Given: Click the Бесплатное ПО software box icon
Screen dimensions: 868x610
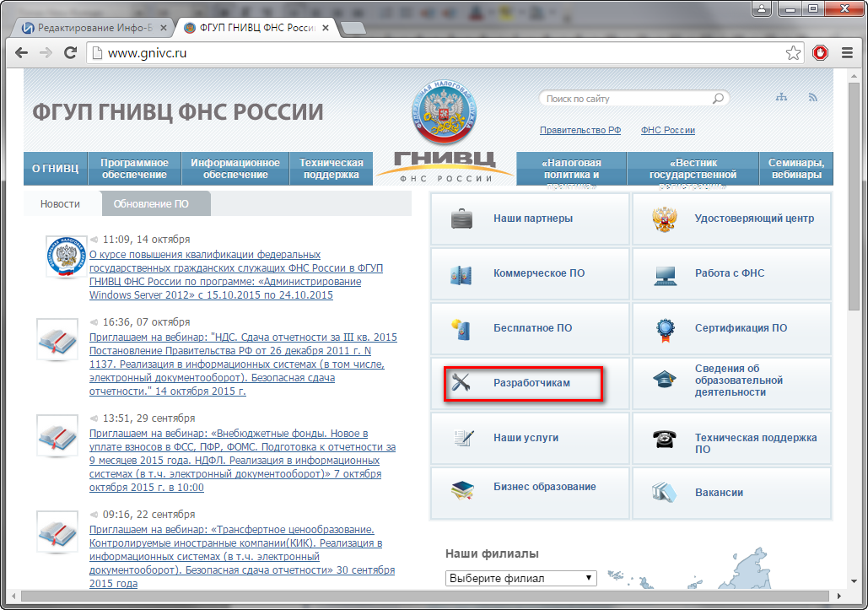Looking at the screenshot, I should tap(461, 328).
